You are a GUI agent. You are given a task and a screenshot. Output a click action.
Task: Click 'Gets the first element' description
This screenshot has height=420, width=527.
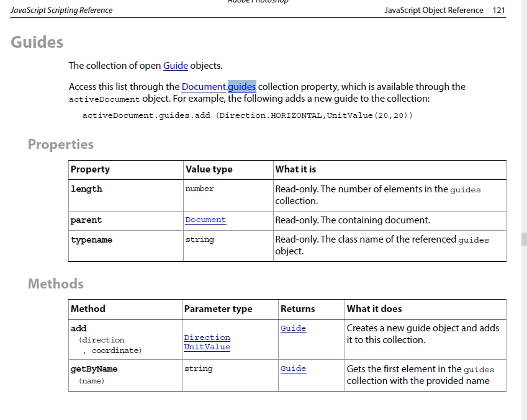tap(420, 375)
